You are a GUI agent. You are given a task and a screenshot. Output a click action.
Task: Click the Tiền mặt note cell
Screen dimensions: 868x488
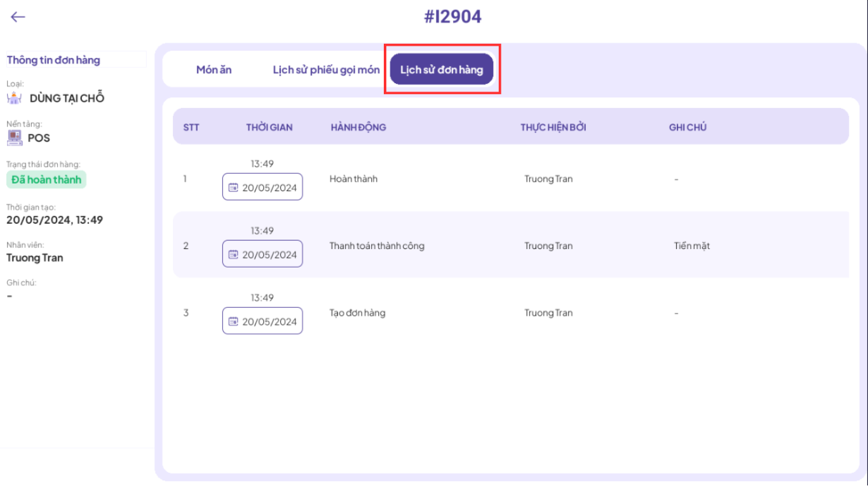point(692,246)
